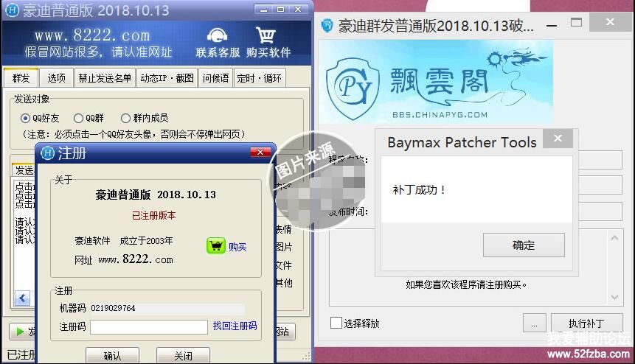Viewport: 635px width, 364px height.
Task: Click the green play icon at bottom left
Action: click(19, 332)
